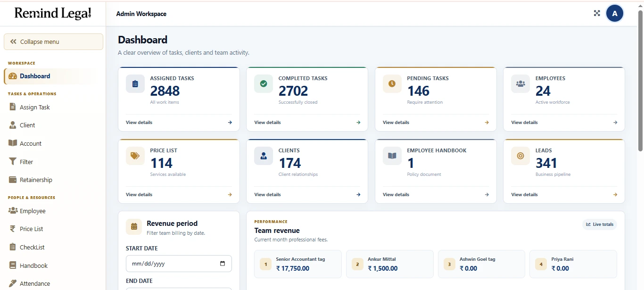View details of Employees card
The width and height of the screenshot is (644, 290).
click(524, 123)
